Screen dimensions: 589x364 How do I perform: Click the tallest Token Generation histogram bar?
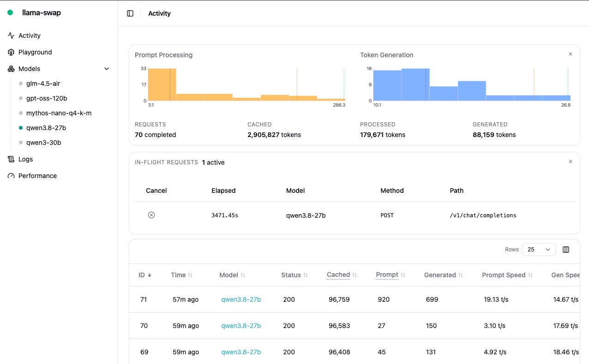click(x=415, y=84)
